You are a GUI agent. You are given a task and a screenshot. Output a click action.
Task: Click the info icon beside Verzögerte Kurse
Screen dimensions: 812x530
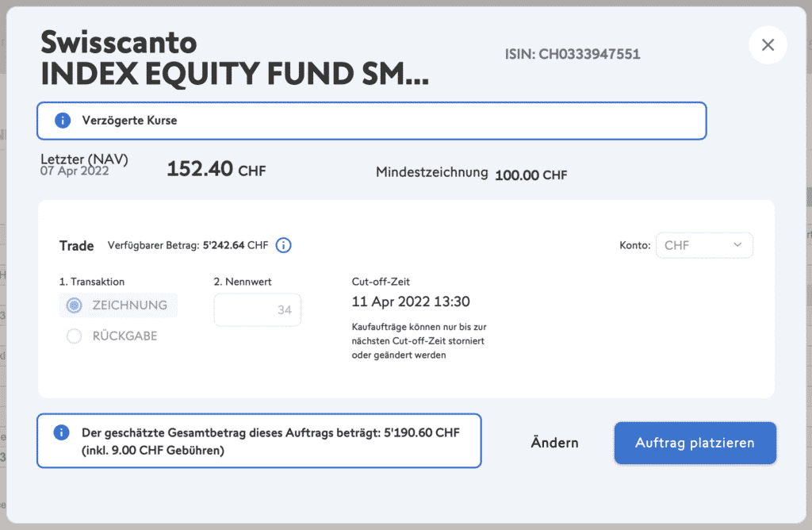63,121
